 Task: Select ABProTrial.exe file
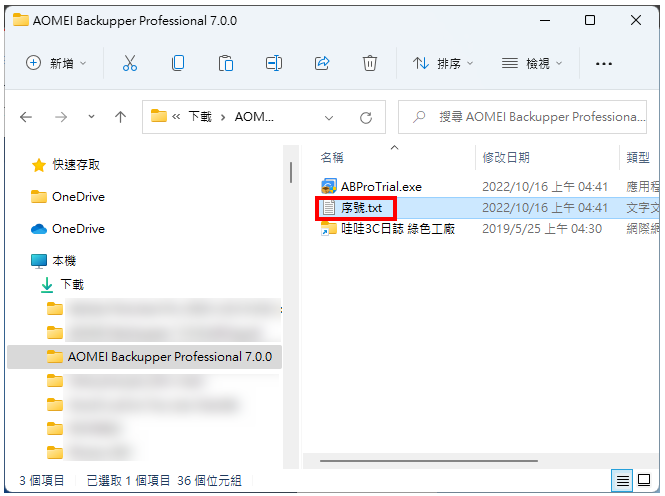point(381,187)
